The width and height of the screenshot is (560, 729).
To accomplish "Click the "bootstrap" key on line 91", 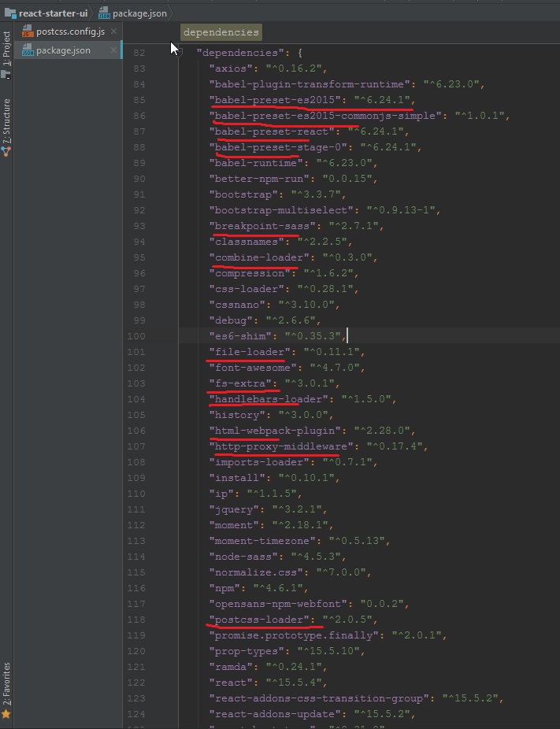I will pyautogui.click(x=243, y=194).
